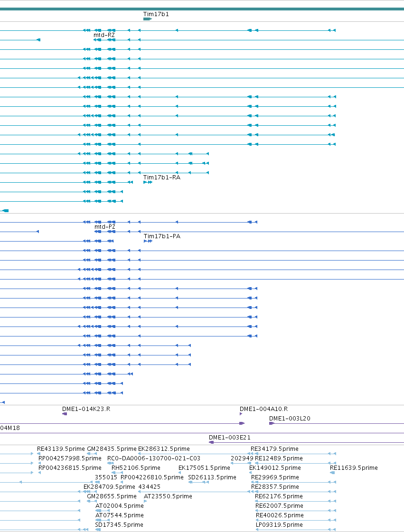The height and width of the screenshot is (532, 404).
Task: Click the SD26113.5prime label
Action: point(212,477)
